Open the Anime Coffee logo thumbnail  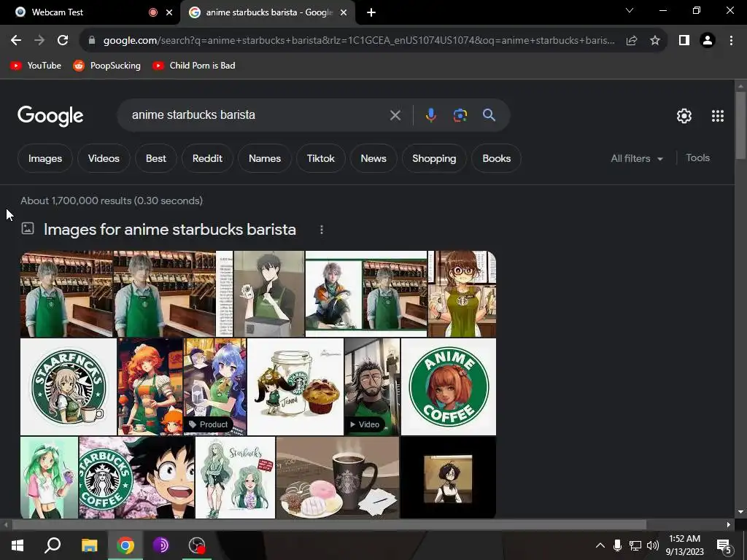[449, 386]
